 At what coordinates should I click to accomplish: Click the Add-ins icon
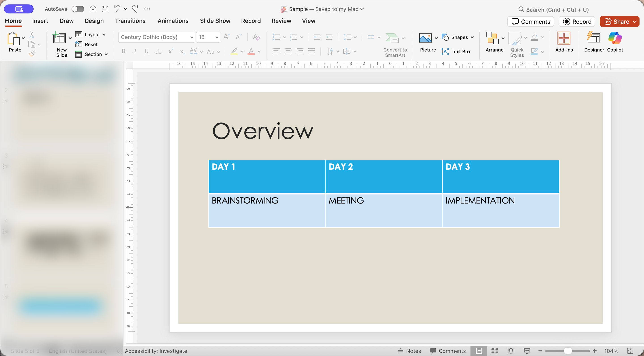coord(564,42)
